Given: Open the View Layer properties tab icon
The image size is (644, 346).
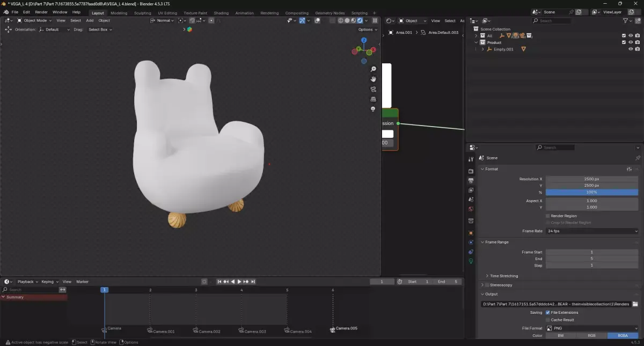Looking at the screenshot, I should 471,190.
